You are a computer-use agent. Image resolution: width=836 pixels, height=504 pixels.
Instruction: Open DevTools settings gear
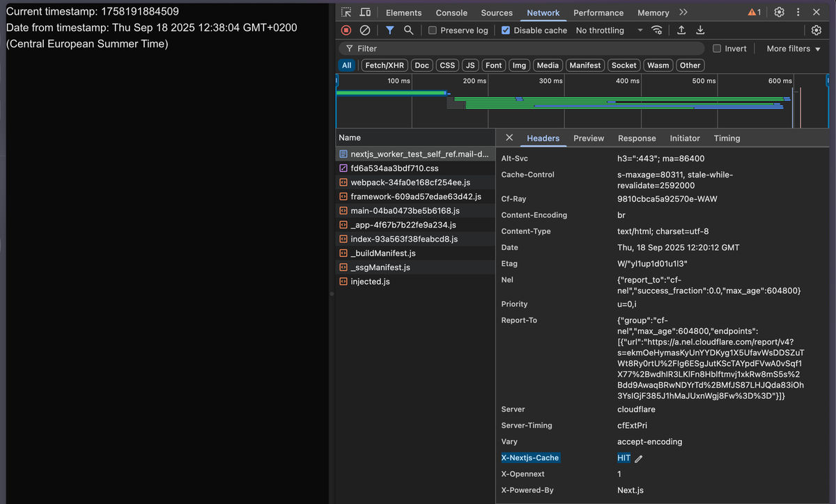[779, 12]
